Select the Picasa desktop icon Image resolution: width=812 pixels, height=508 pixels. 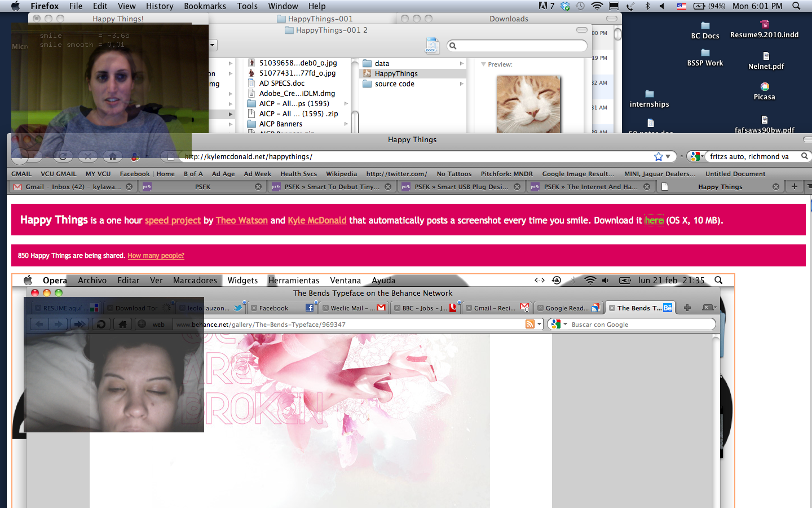764,87
